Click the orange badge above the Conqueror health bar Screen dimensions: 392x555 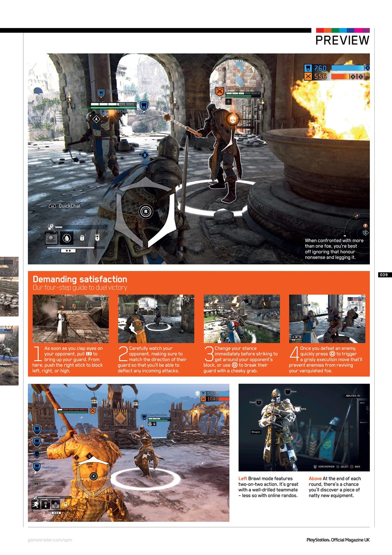point(220,91)
